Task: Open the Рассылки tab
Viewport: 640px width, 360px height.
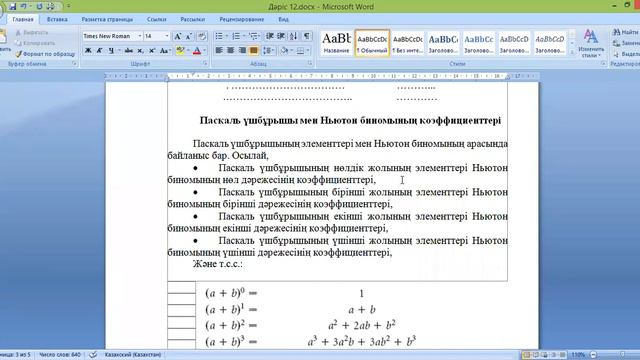Action: click(x=193, y=19)
